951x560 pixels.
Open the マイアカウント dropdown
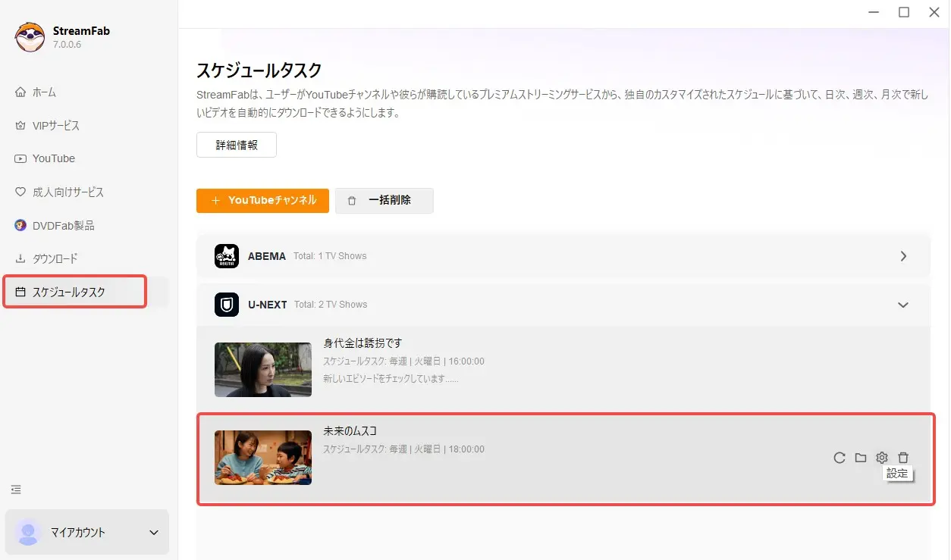(x=87, y=532)
